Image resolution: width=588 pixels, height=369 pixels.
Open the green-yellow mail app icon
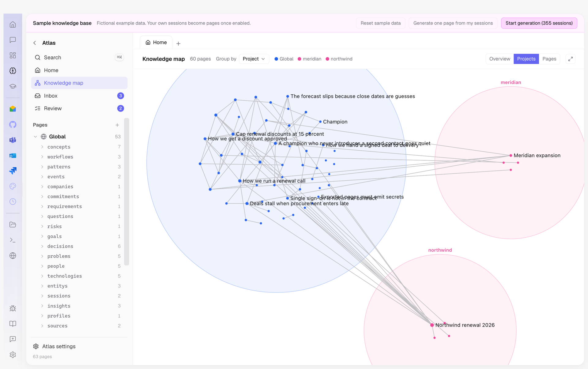click(13, 109)
